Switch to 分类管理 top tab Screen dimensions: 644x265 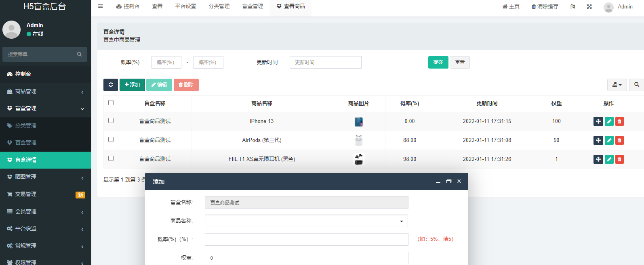coord(219,6)
